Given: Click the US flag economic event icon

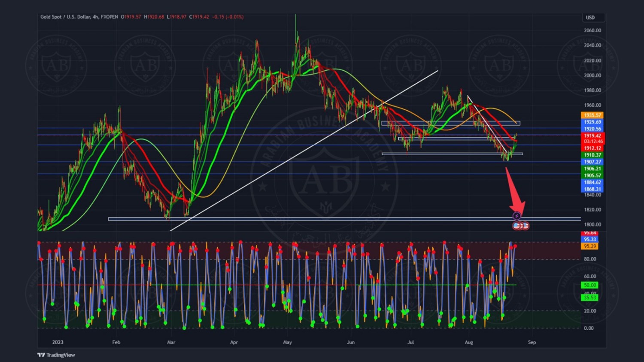Looking at the screenshot, I should point(516,226).
